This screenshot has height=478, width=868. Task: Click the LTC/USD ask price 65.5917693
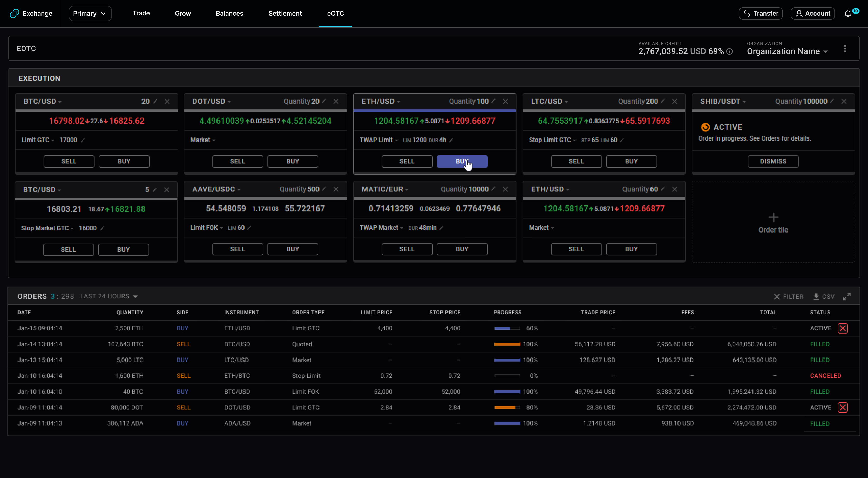pyautogui.click(x=647, y=121)
